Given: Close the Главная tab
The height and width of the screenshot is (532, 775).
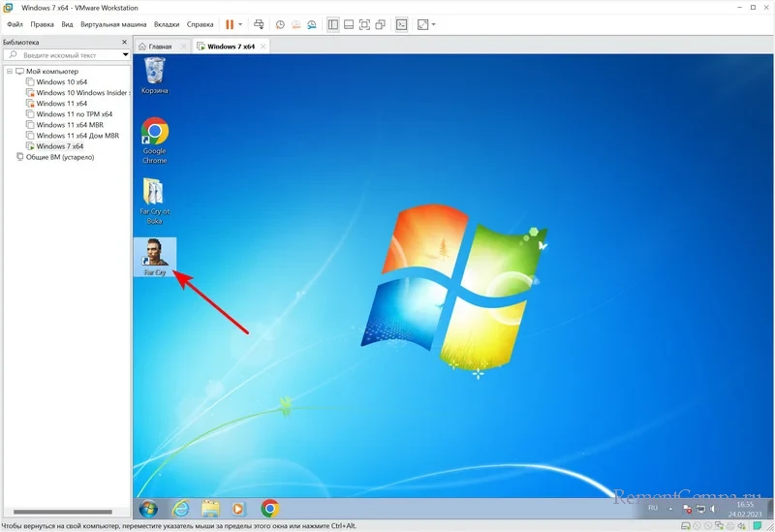Looking at the screenshot, I should [x=183, y=47].
